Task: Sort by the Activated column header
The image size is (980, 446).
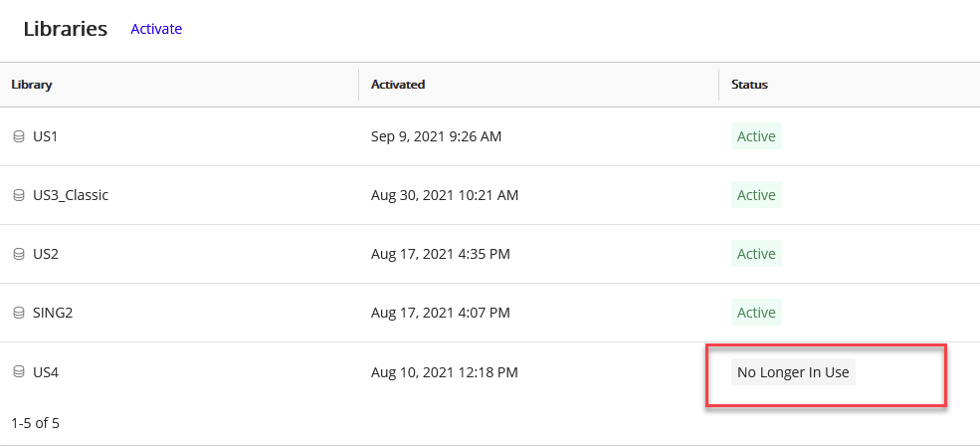Action: tap(398, 85)
